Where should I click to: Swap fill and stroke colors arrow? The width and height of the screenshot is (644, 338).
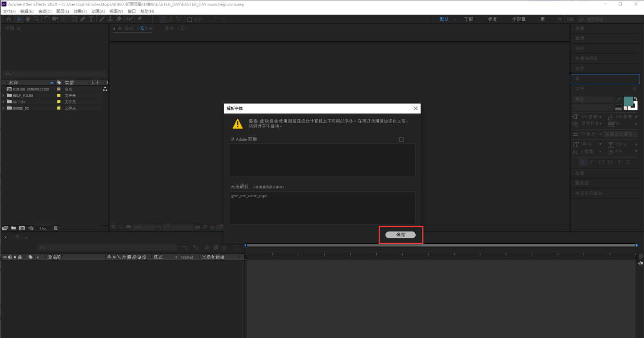(635, 99)
